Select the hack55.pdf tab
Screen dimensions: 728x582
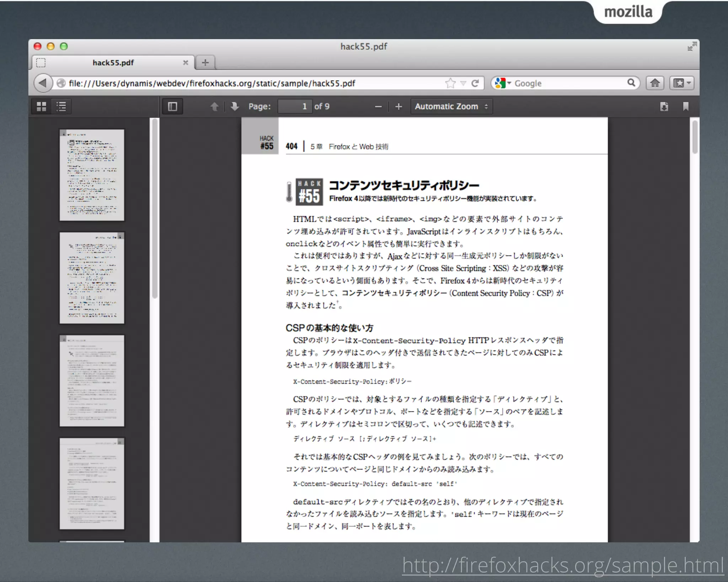113,63
